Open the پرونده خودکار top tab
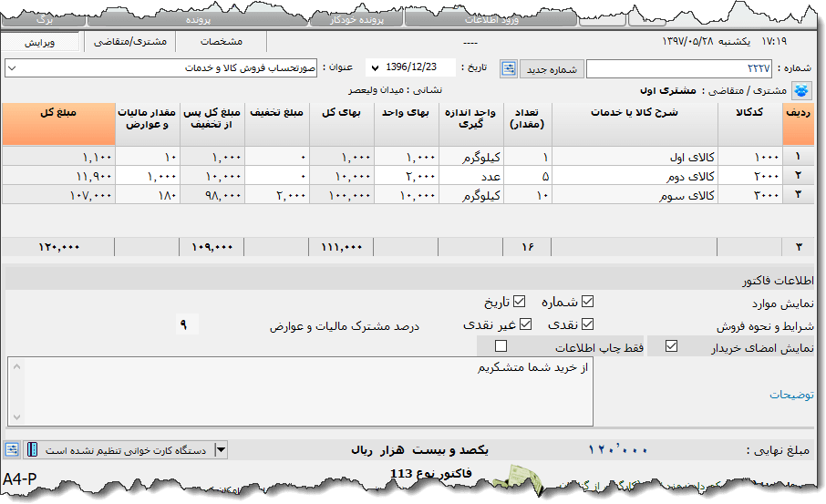The width and height of the screenshot is (826, 504). 356,20
